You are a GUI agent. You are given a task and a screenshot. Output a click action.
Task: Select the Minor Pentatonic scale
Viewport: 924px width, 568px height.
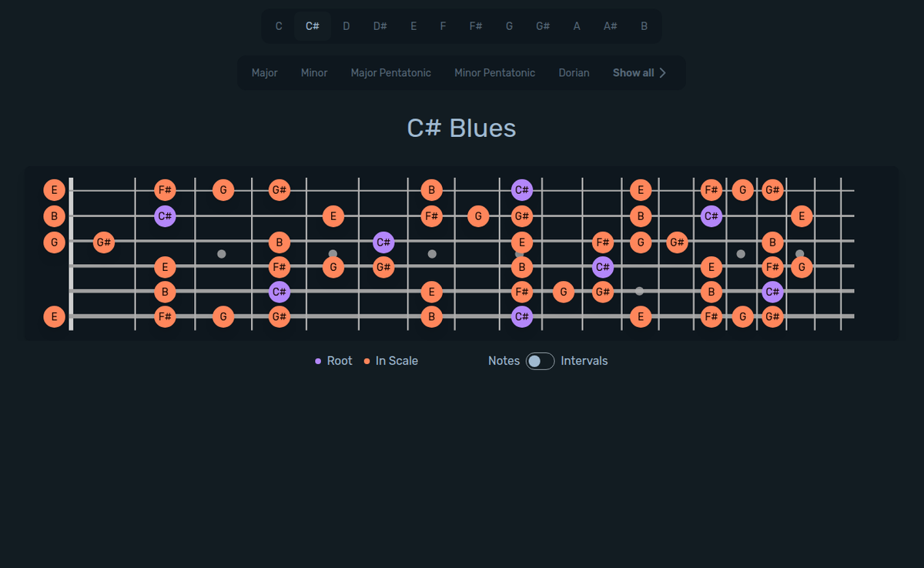[494, 72]
